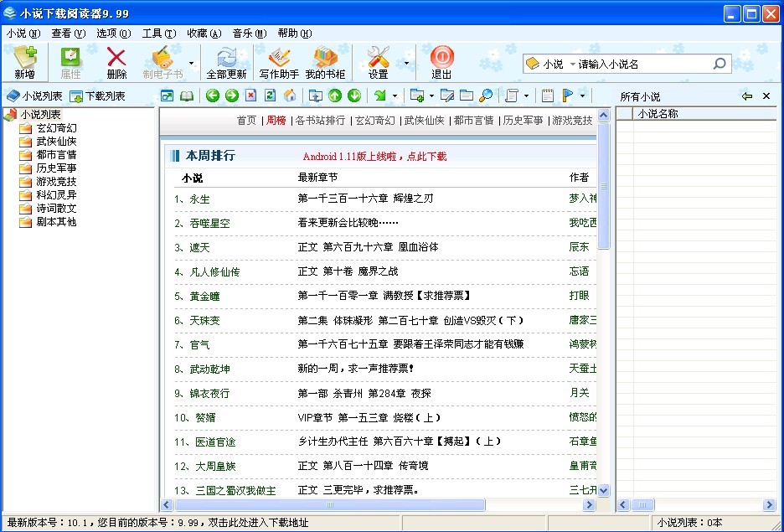Select the 科幻灵异 category in the tree
The height and width of the screenshot is (532, 784).
tap(56, 195)
